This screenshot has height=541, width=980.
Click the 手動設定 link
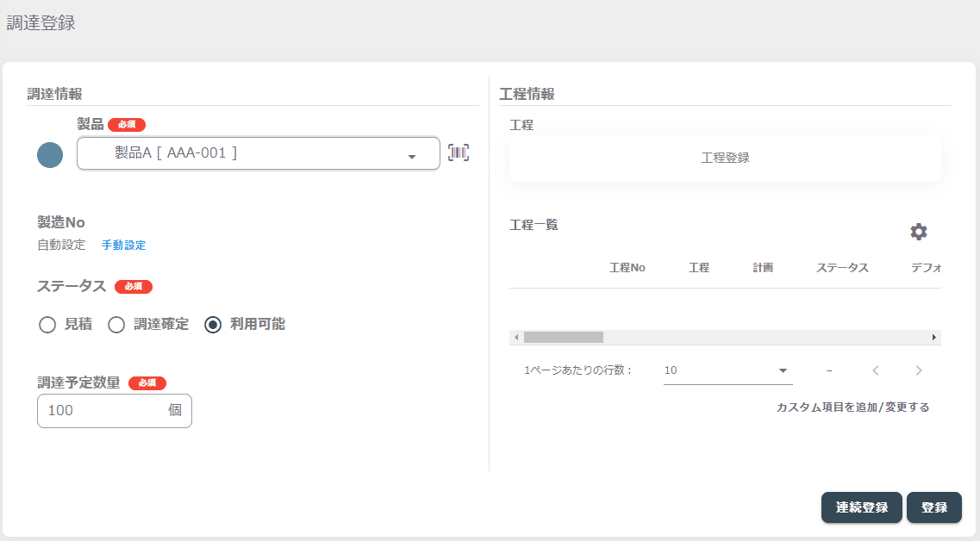click(124, 245)
